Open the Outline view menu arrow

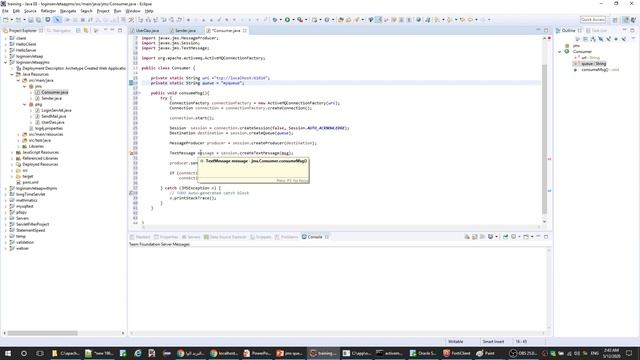tap(633, 39)
